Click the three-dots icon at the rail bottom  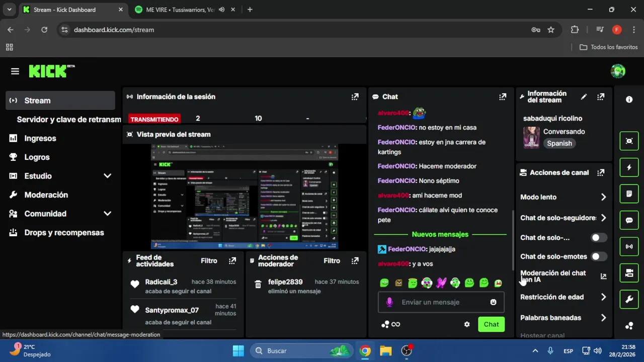click(629, 326)
